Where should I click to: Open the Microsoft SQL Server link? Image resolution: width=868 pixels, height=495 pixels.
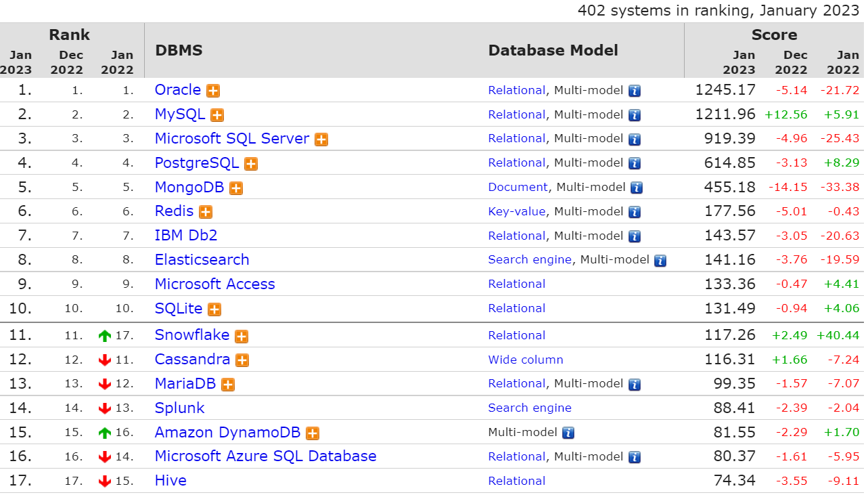click(232, 139)
